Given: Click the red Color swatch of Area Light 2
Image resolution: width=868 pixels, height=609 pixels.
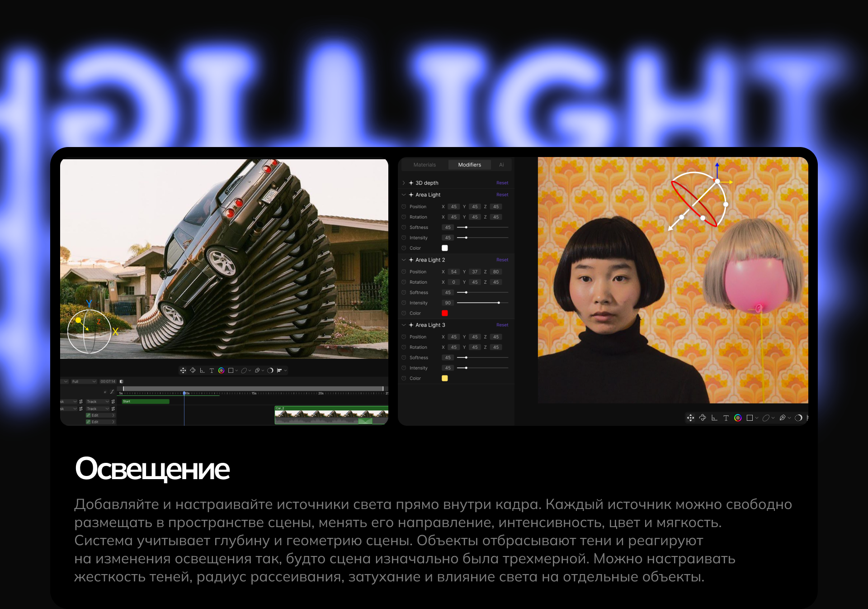Looking at the screenshot, I should (x=445, y=314).
